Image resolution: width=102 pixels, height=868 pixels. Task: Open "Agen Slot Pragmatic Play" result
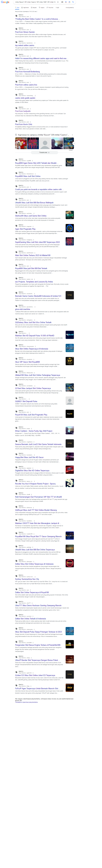tap(25, 229)
